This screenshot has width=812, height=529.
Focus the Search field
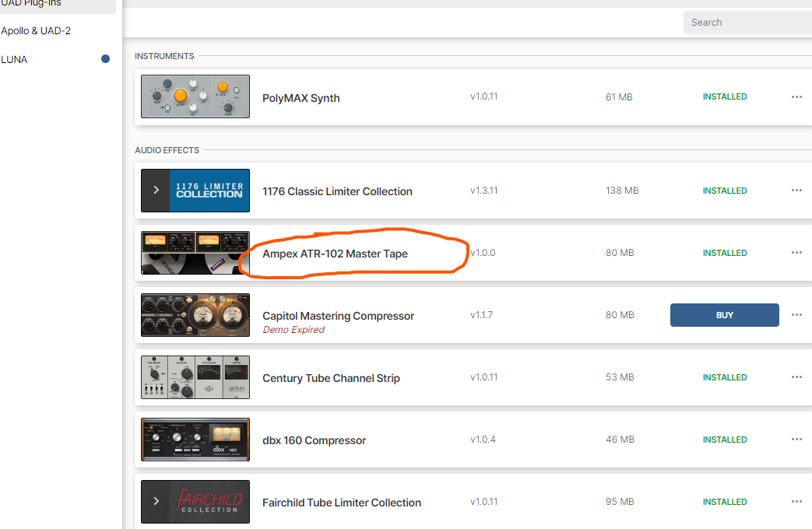click(x=748, y=23)
